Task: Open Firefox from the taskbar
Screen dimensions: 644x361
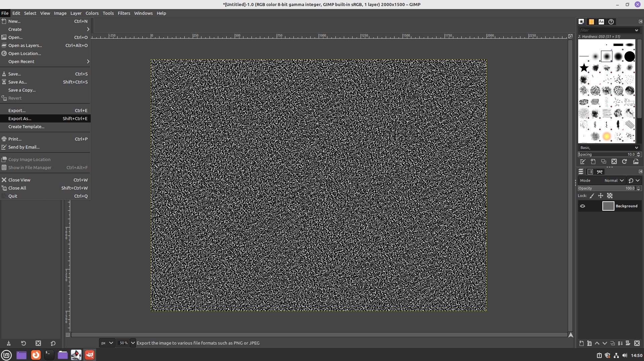Action: tap(36, 355)
